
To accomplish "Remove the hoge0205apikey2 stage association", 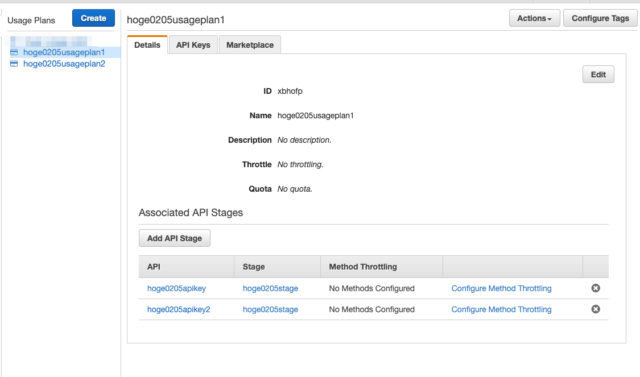I will pos(596,309).
